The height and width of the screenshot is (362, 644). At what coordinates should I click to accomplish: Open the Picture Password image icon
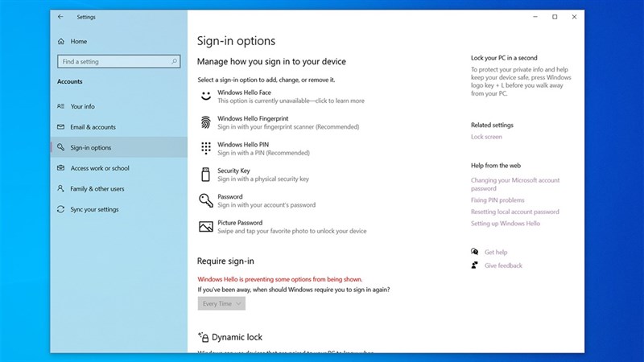tap(205, 227)
